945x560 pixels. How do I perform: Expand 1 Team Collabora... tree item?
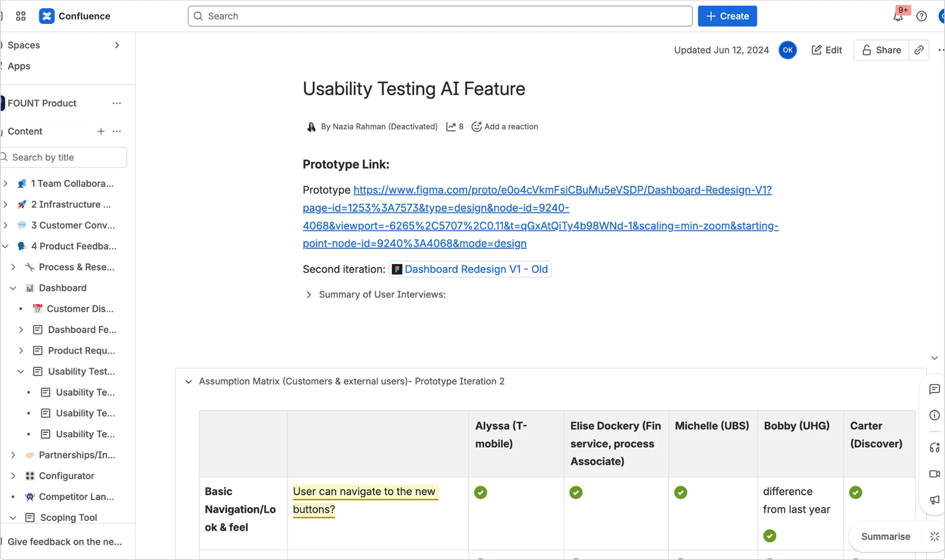[x=5, y=183]
